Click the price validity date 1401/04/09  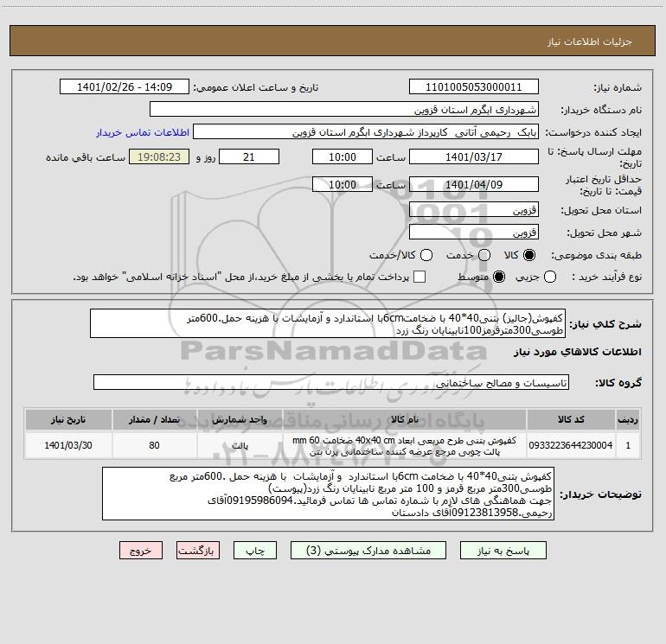point(474,184)
